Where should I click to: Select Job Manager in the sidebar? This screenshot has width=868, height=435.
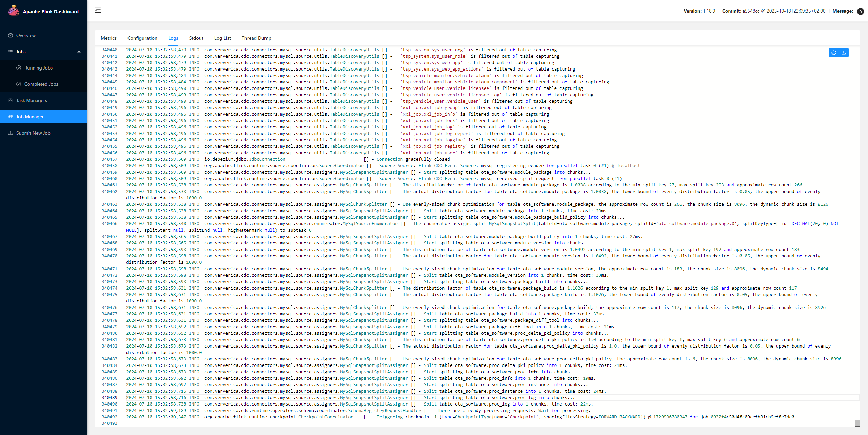(43, 117)
